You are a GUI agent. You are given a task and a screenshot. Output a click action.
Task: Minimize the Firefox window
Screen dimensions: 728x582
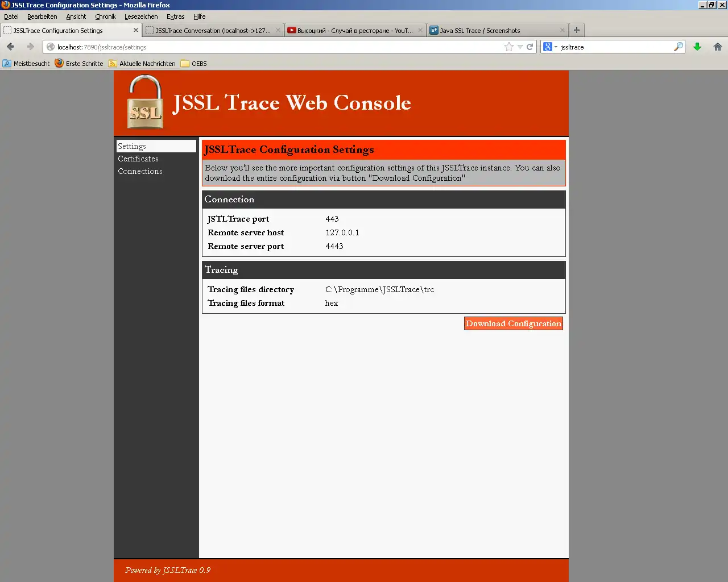coord(702,5)
